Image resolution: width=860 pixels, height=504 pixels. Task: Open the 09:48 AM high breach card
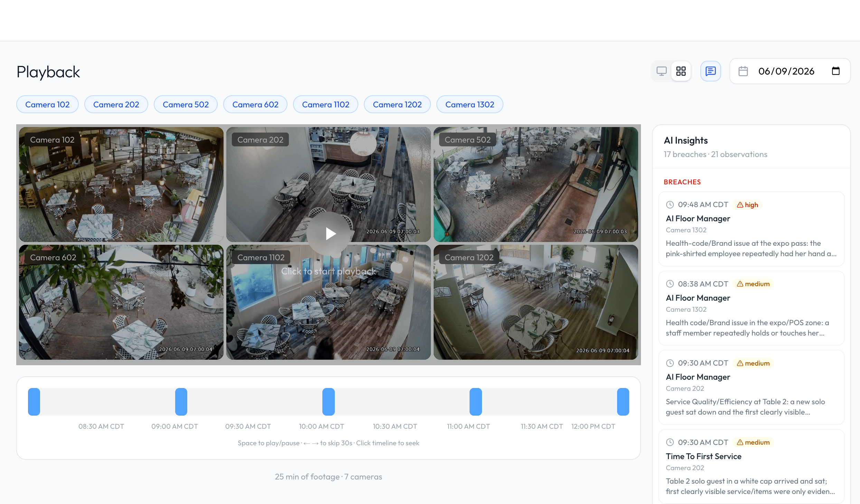(x=751, y=229)
